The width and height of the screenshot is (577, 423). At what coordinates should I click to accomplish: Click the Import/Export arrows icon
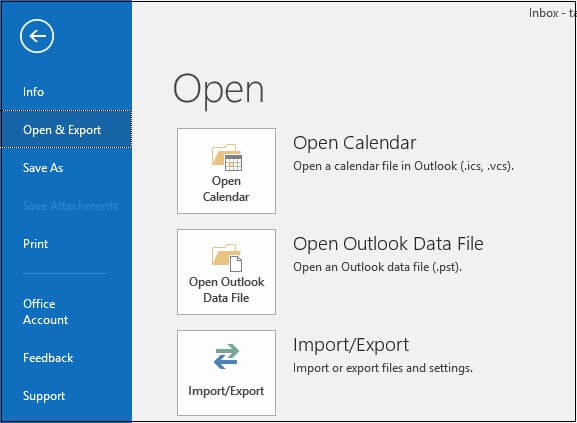click(x=226, y=356)
